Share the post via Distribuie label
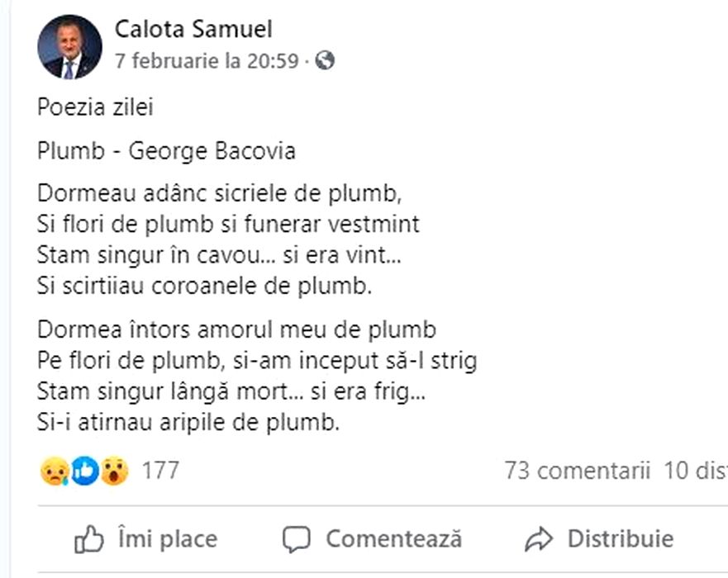The image size is (728, 578). click(620, 539)
